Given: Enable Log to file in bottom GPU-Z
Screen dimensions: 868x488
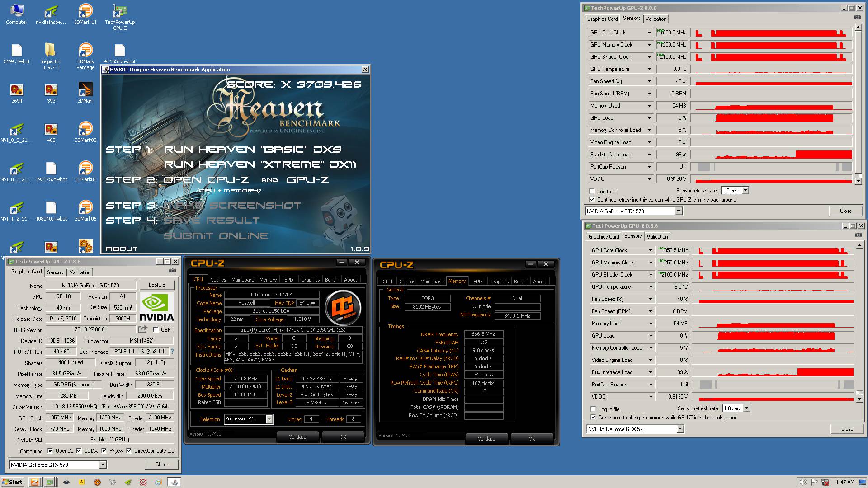Looking at the screenshot, I should 593,409.
